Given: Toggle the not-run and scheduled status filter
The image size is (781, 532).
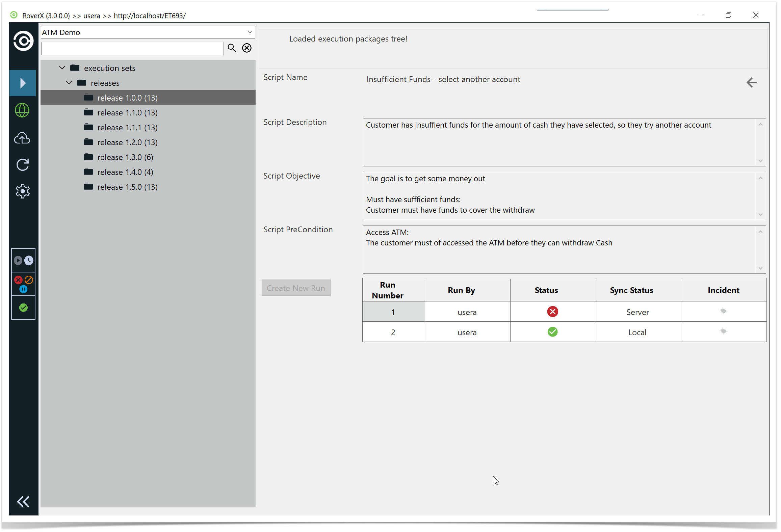Looking at the screenshot, I should point(23,260).
